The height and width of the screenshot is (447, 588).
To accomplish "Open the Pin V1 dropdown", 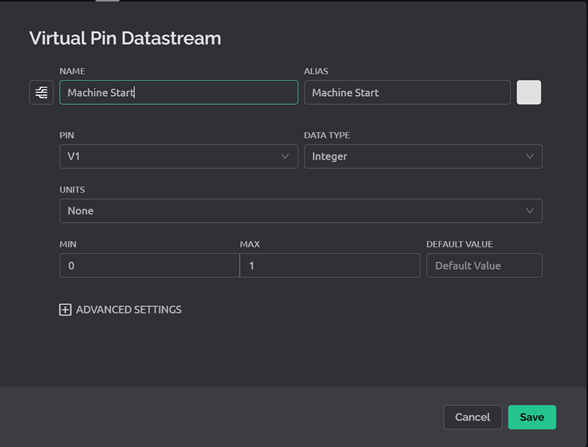I will (179, 156).
